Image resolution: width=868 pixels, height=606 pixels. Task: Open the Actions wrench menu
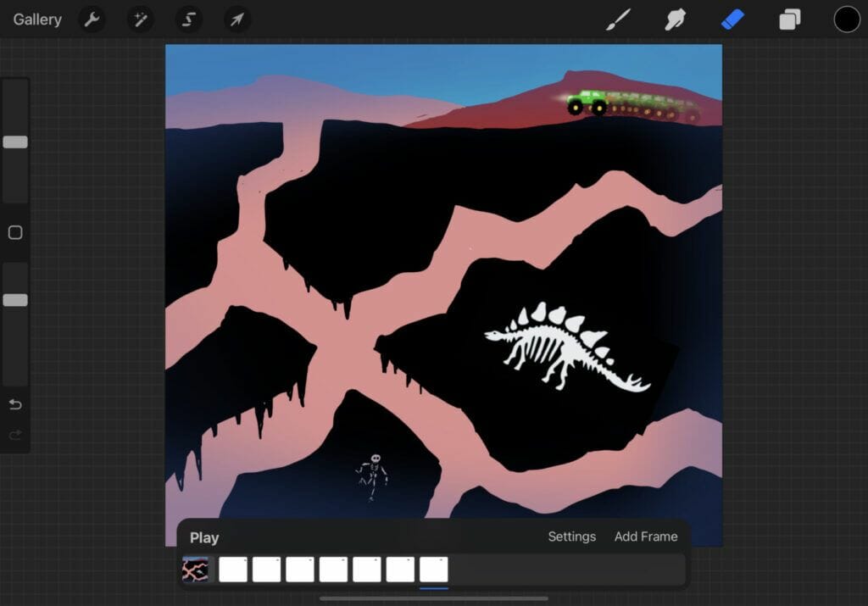[92, 20]
